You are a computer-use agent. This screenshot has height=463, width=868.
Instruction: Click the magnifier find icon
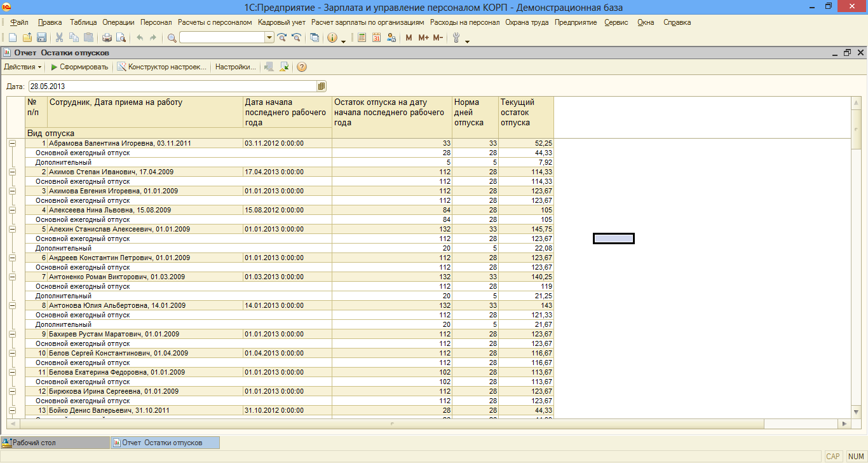[172, 38]
